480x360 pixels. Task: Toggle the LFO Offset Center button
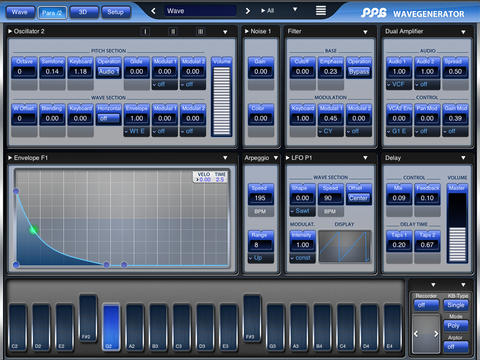[359, 198]
